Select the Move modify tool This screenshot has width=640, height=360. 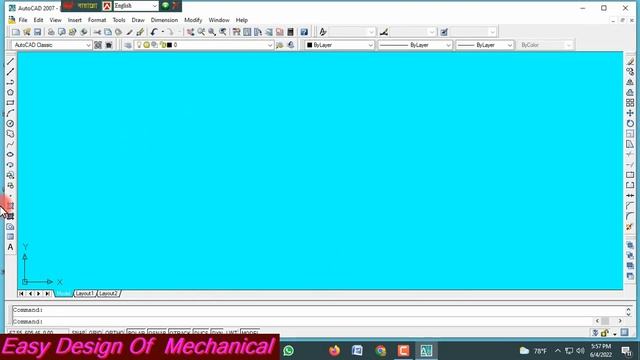(x=630, y=113)
